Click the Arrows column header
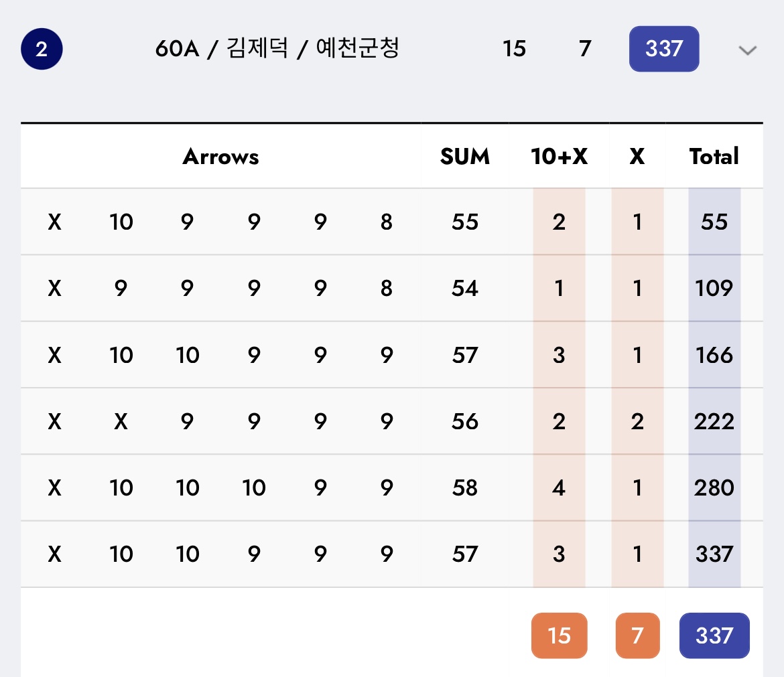 pyautogui.click(x=220, y=157)
